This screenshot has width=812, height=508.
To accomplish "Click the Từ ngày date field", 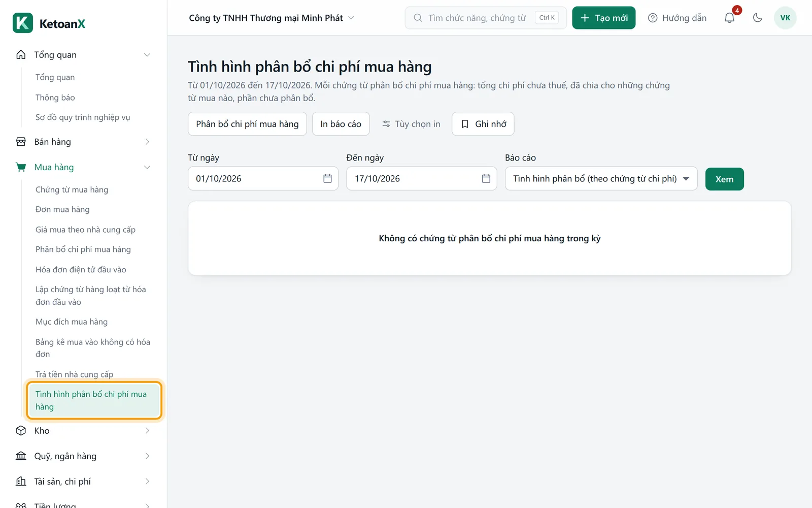I will (x=263, y=179).
